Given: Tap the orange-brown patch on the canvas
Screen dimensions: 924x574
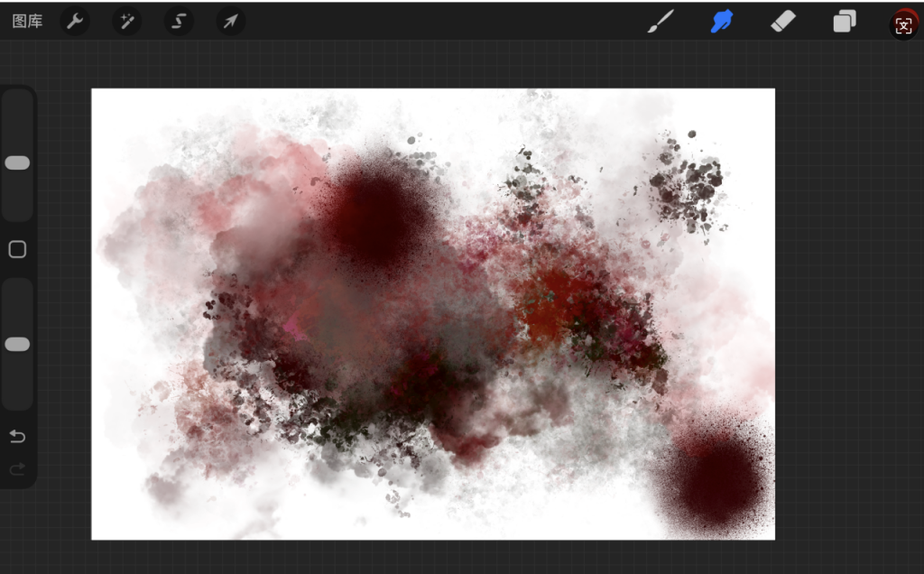Looking at the screenshot, I should point(550,311).
